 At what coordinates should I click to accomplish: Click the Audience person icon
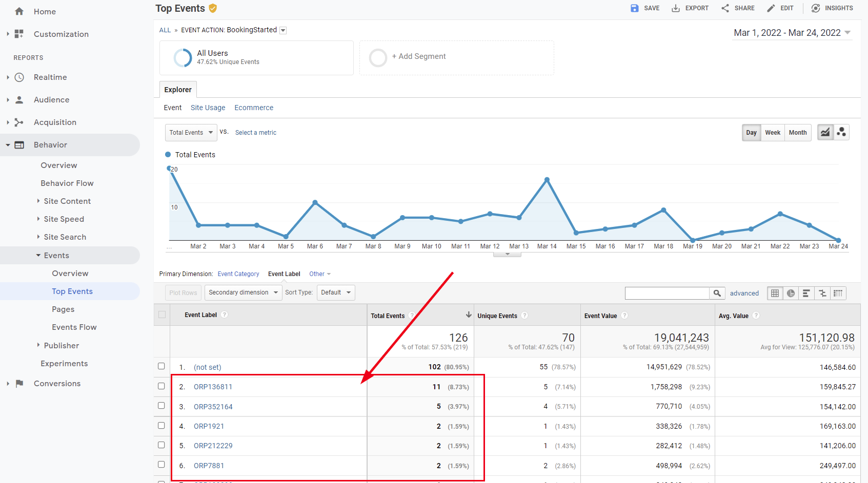(x=19, y=100)
